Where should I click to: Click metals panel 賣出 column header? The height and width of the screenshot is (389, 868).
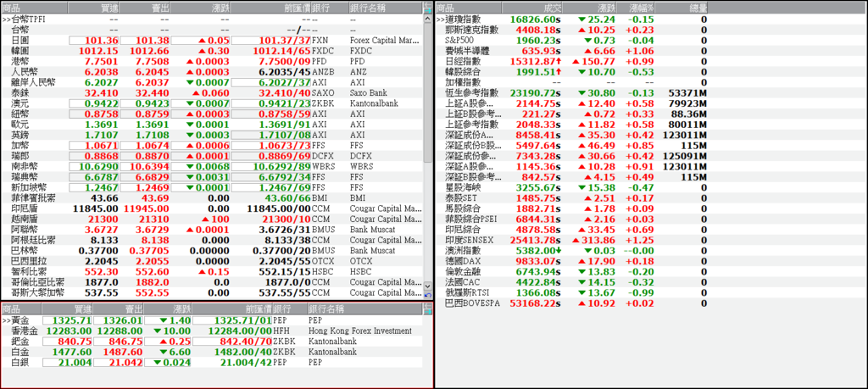coord(119,309)
